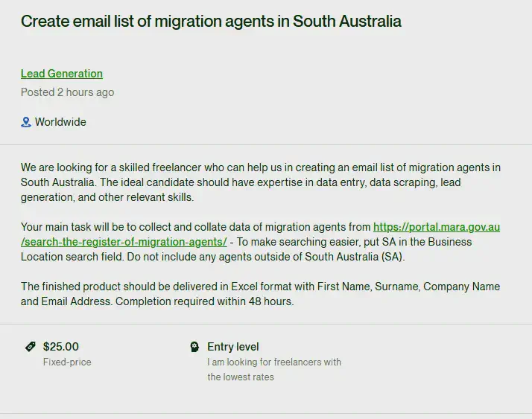Click the Fixed-price label

[67, 362]
